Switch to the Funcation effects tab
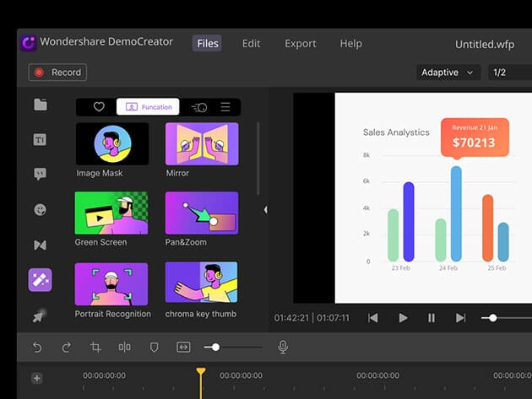Viewport: 532px width, 399px height. point(148,107)
